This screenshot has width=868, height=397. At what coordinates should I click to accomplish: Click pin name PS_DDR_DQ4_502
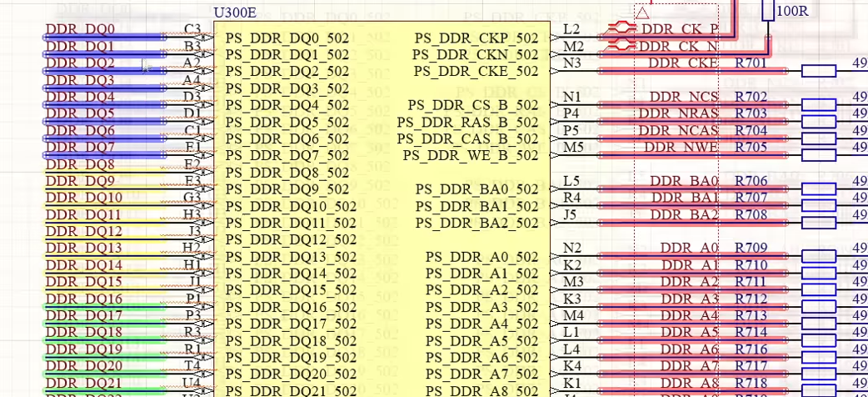tap(287, 105)
